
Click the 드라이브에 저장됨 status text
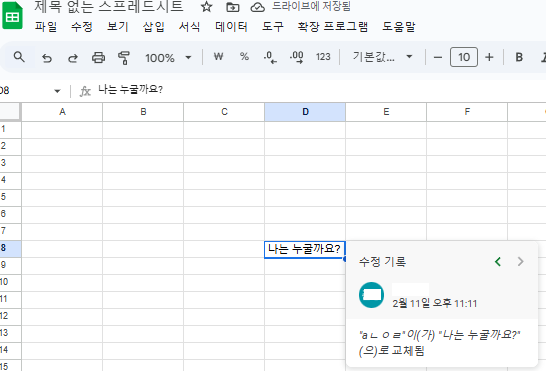click(311, 6)
